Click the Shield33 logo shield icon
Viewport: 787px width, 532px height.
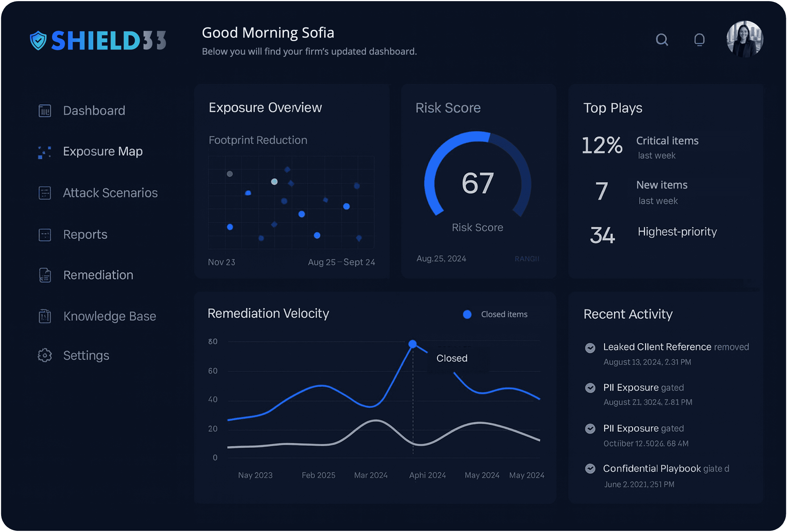point(38,40)
